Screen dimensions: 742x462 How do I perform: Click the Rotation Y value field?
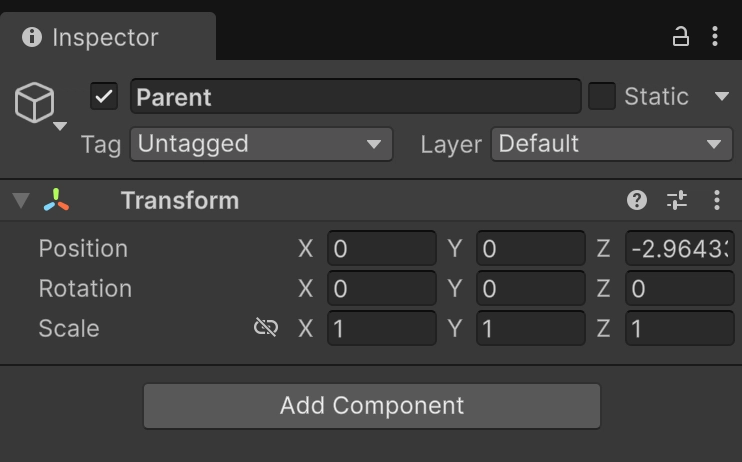coord(530,288)
